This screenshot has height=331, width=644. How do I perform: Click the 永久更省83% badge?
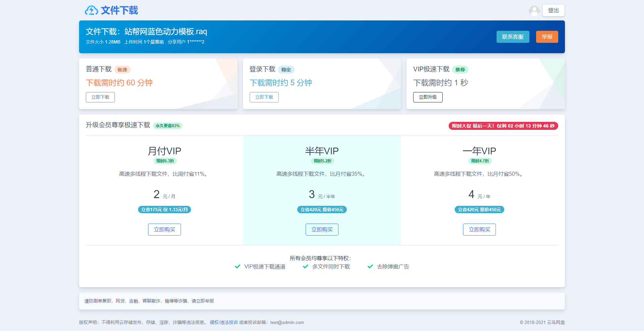pos(168,126)
